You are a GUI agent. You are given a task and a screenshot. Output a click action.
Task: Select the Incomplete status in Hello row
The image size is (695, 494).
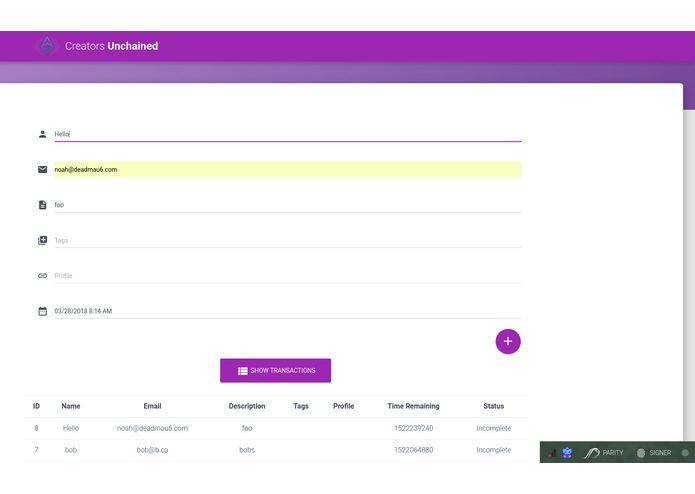tap(494, 428)
